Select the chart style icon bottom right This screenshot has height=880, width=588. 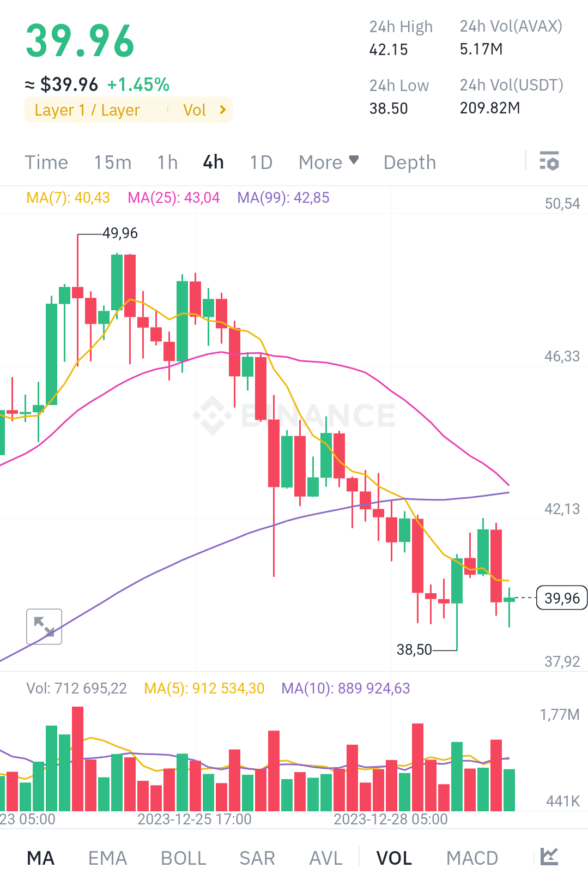[x=550, y=857]
